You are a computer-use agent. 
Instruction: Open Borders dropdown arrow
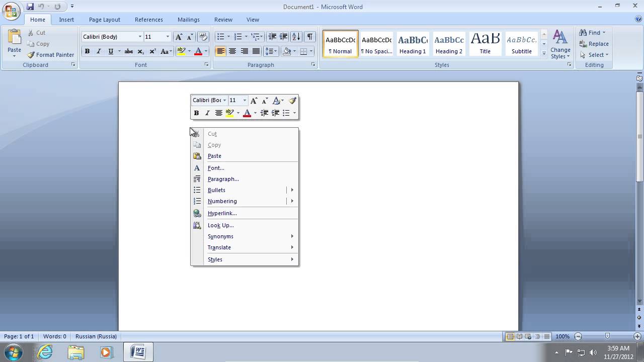point(311,51)
